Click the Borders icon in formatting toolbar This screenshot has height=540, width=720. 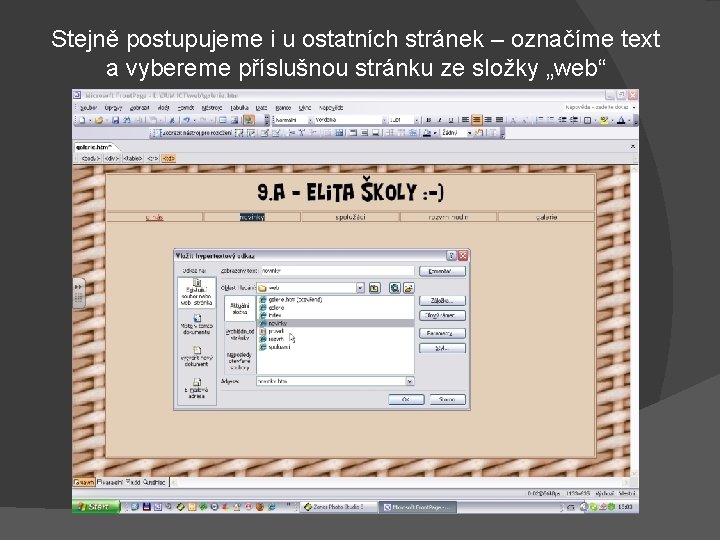click(587, 120)
